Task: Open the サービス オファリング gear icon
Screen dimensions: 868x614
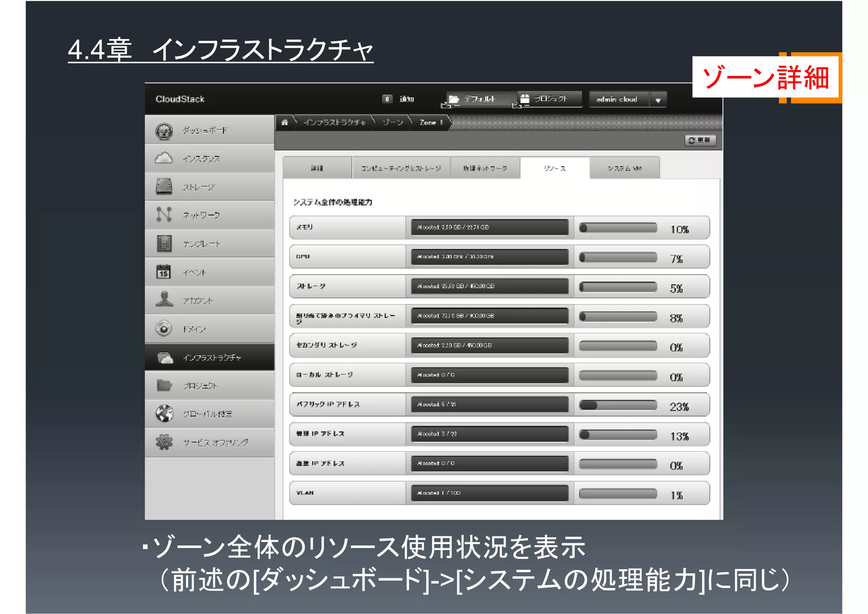Action: pyautogui.click(x=164, y=442)
